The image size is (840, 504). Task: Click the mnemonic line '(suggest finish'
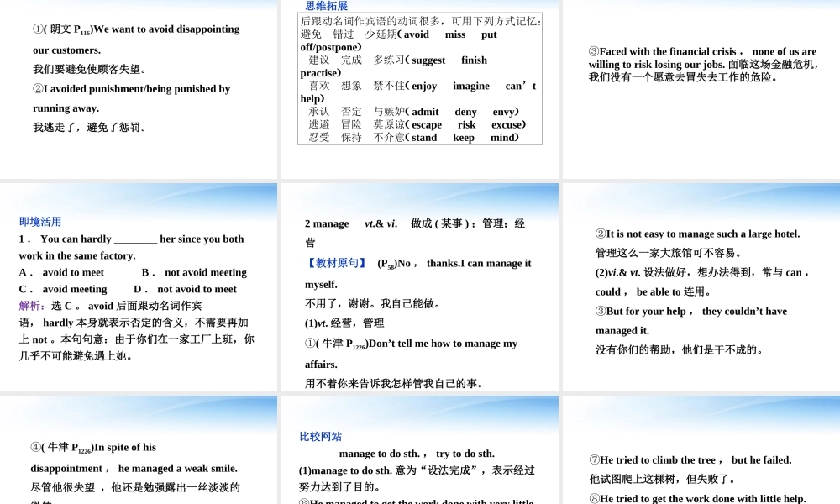point(446,60)
